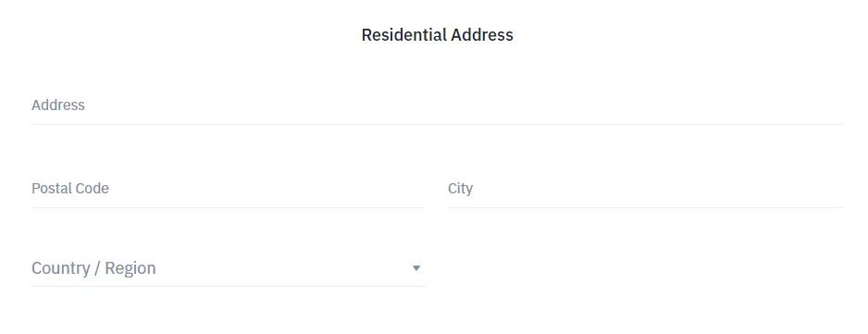The height and width of the screenshot is (334, 868).
Task: Click the underline beneath the Address field
Action: click(x=438, y=124)
